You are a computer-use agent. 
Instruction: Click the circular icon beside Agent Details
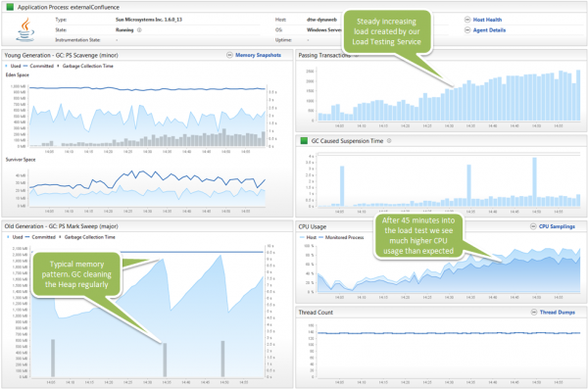tap(467, 30)
